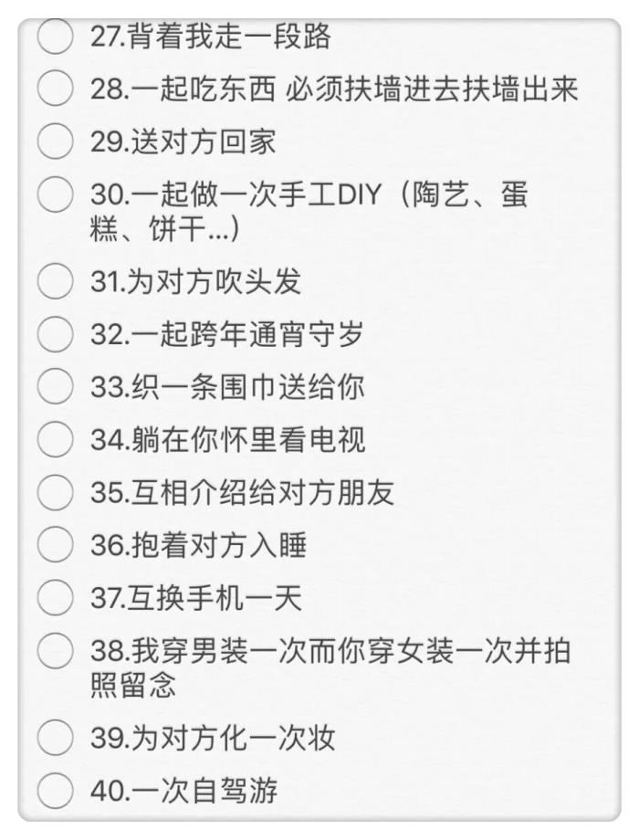Mark 39.为对方化一次妆 as done
This screenshot has height=840, width=639.
coord(56,738)
